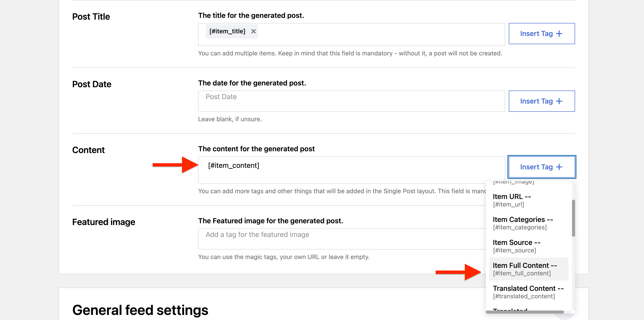The width and height of the screenshot is (644, 320).
Task: Choose Translated Content from the tag list
Action: pos(528,292)
